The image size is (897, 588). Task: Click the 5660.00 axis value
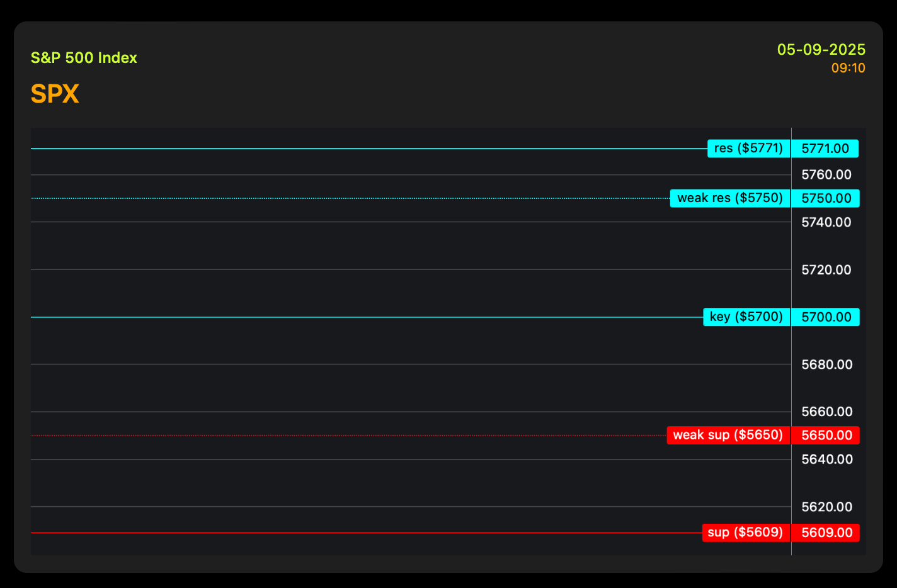(826, 412)
